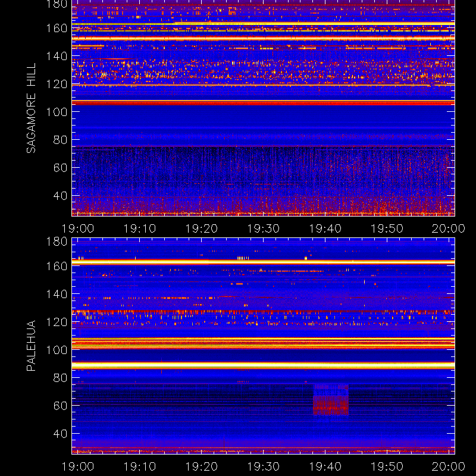Click the SAGAMORE HILL axis label

tap(32, 108)
